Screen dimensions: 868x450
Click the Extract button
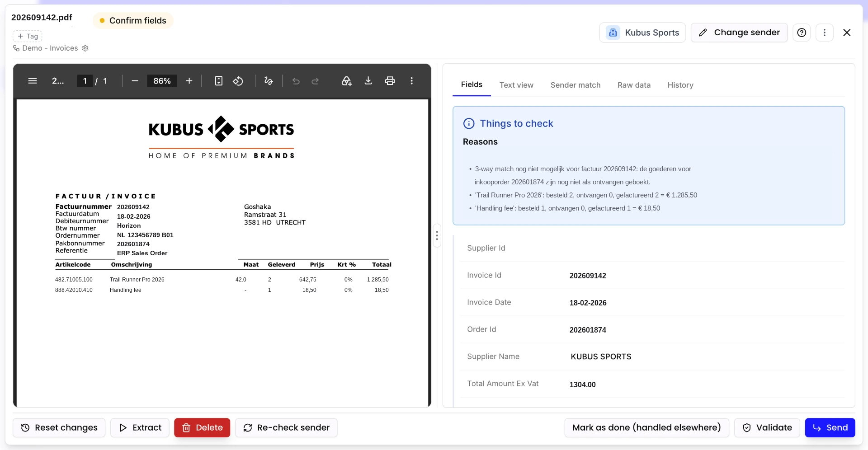pyautogui.click(x=140, y=427)
